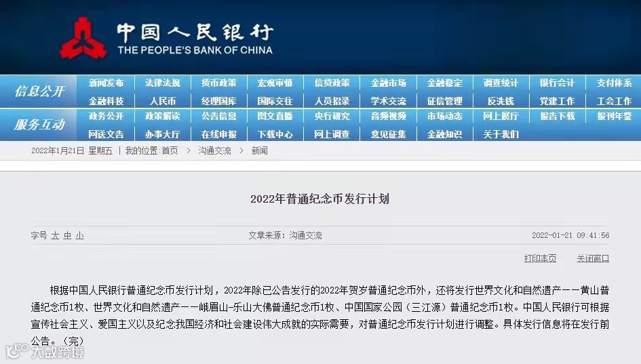Click the 文章来源: 沟通交流 text
641x364 pixels.
(285, 235)
